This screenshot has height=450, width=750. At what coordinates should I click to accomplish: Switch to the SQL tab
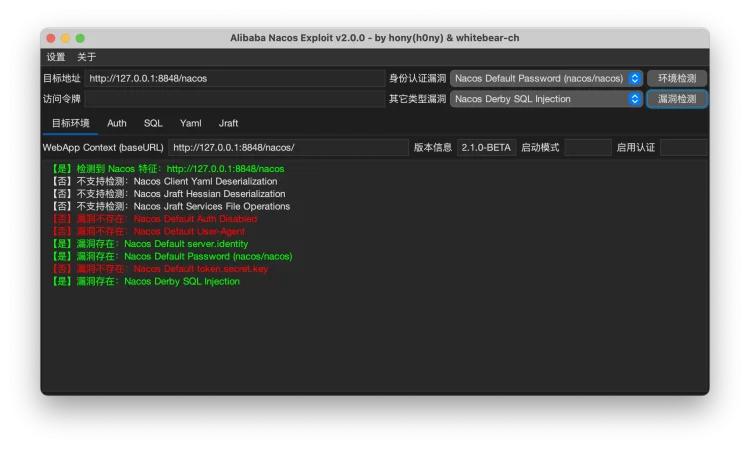(153, 123)
